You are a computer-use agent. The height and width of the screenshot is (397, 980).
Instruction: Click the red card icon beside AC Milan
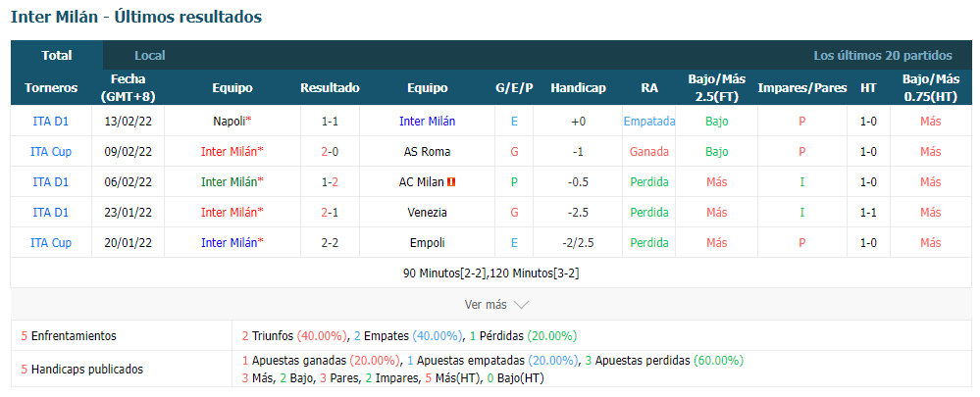point(451,182)
